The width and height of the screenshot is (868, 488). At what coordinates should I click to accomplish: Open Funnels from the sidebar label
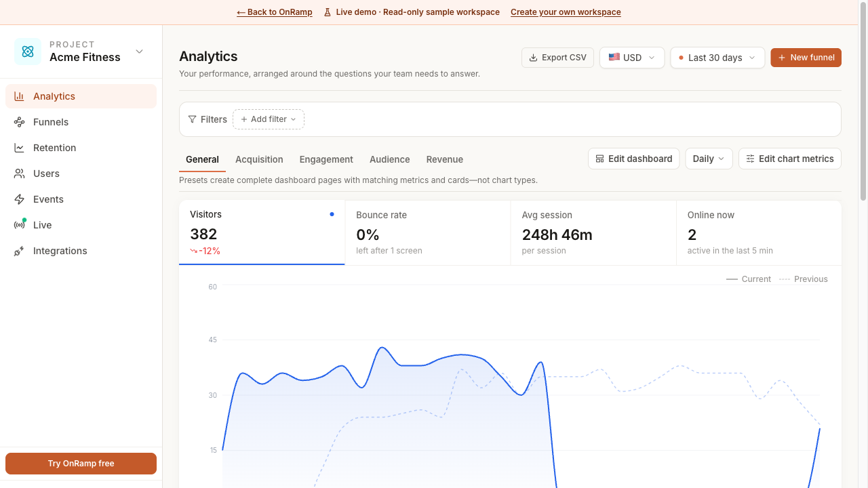[51, 122]
